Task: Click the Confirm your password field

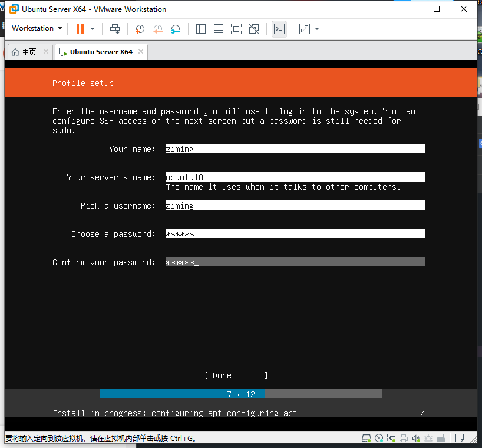Action: tap(295, 262)
